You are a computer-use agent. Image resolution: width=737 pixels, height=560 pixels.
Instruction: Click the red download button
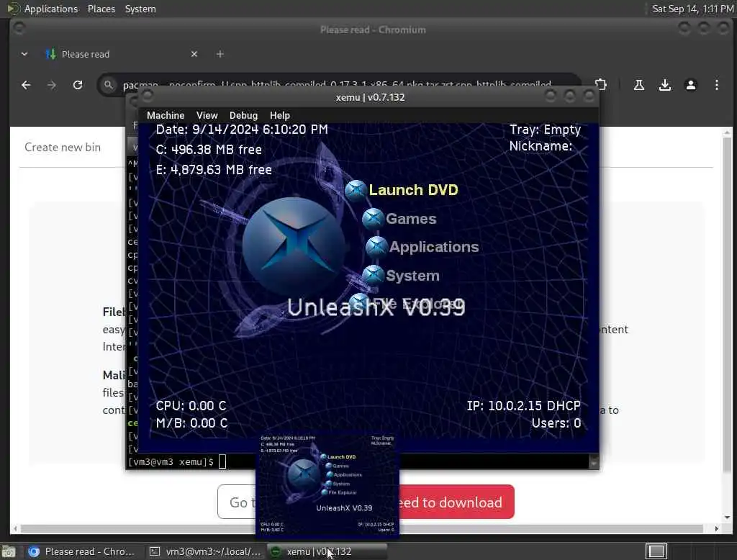pos(456,502)
